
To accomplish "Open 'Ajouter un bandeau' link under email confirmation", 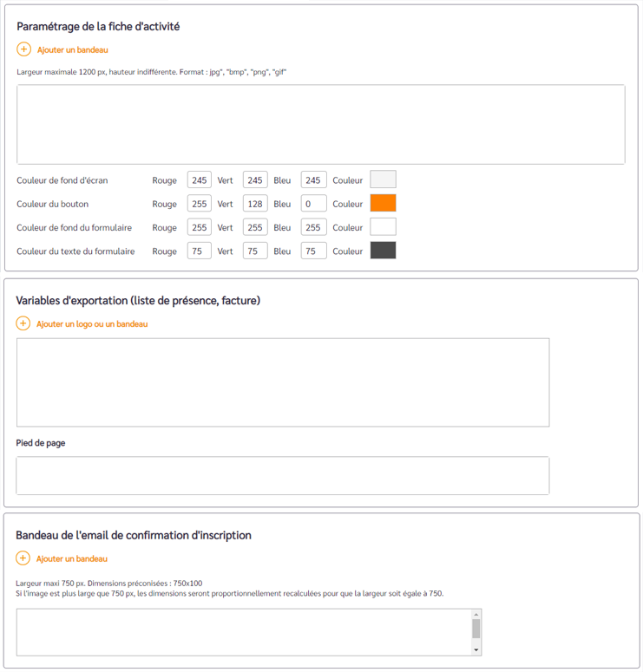I will (72, 559).
